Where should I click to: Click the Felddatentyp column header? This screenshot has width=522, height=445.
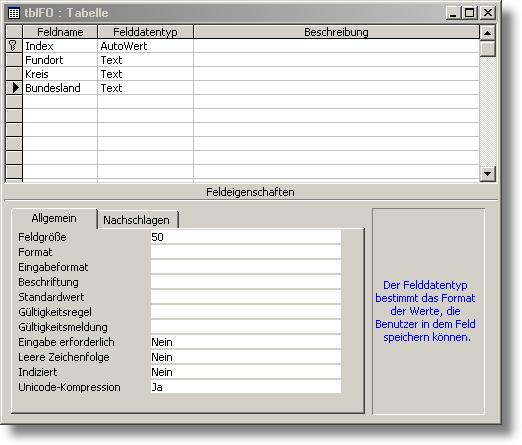(x=145, y=32)
